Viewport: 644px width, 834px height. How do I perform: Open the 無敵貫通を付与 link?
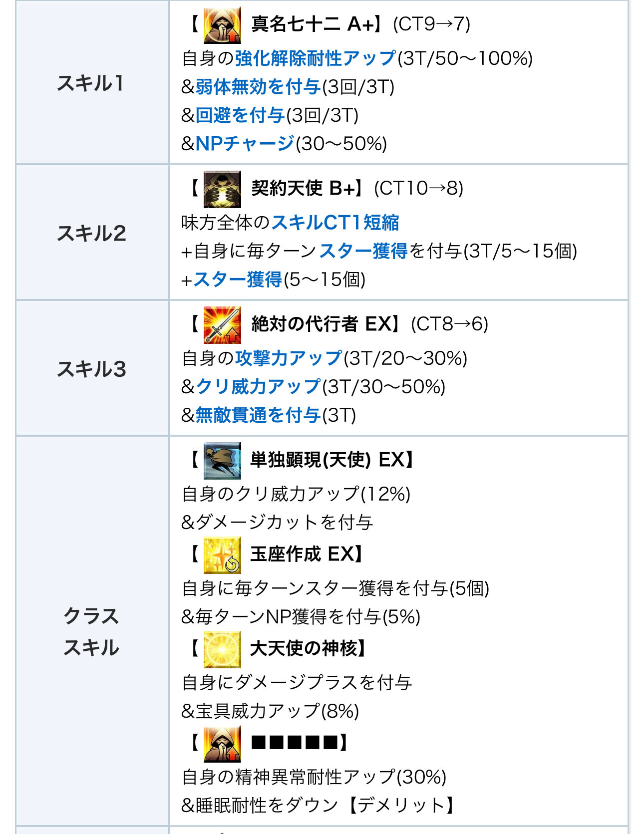click(258, 415)
